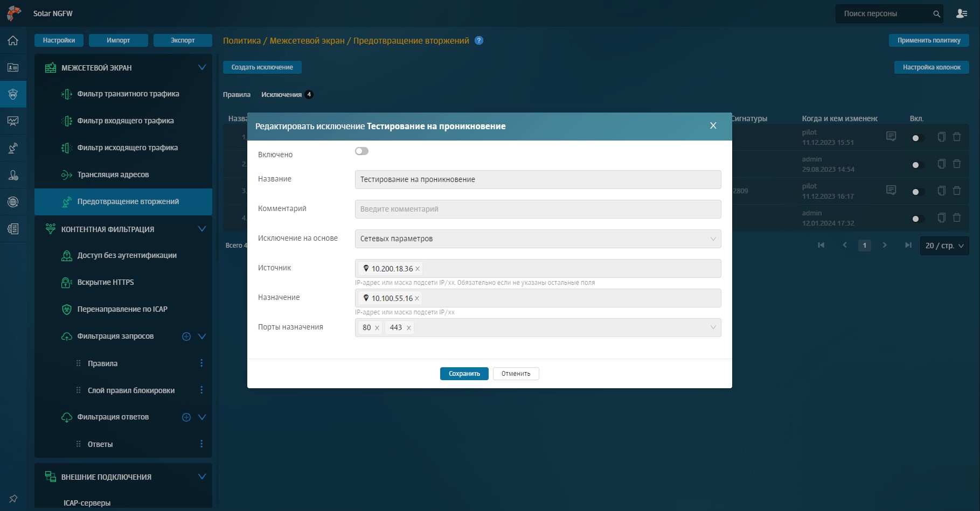
Task: Open the Порты назначения dropdown arrow
Action: pyautogui.click(x=713, y=327)
